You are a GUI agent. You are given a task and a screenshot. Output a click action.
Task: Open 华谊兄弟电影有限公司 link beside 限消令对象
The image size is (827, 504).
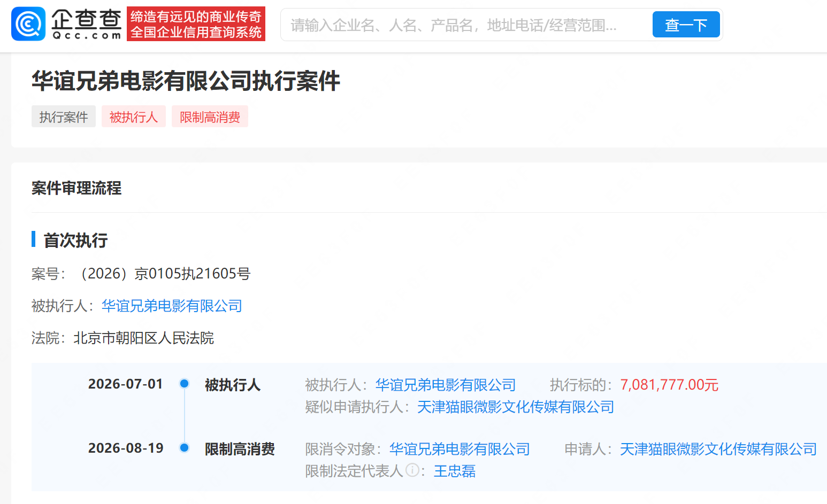(x=460, y=449)
